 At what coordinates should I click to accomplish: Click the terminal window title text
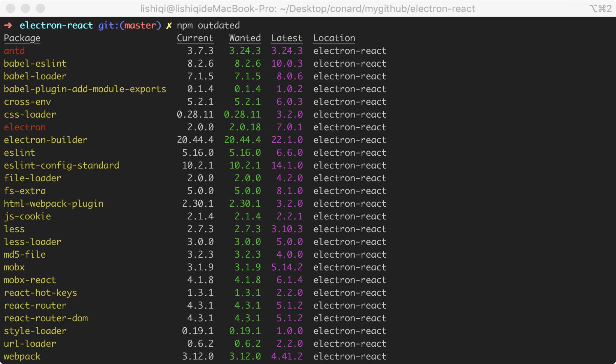coord(307,9)
